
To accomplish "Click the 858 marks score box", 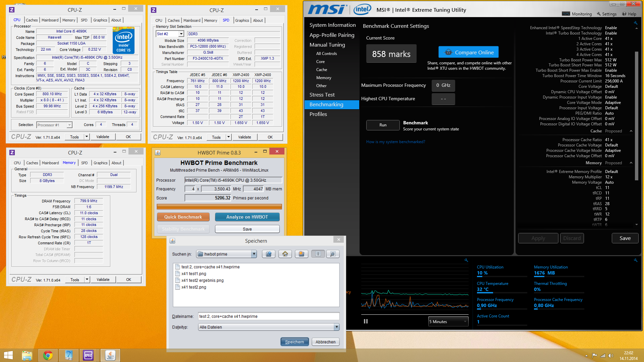I will (391, 54).
